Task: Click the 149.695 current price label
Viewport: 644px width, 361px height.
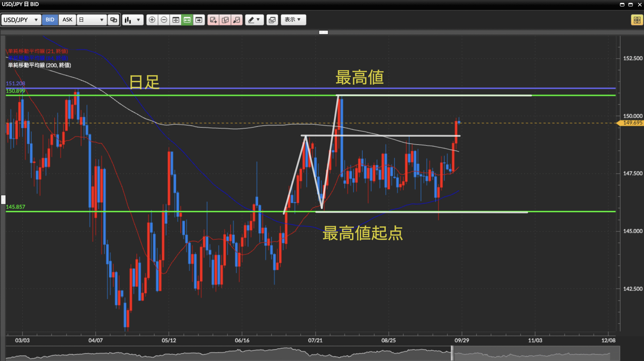Action: (x=632, y=123)
